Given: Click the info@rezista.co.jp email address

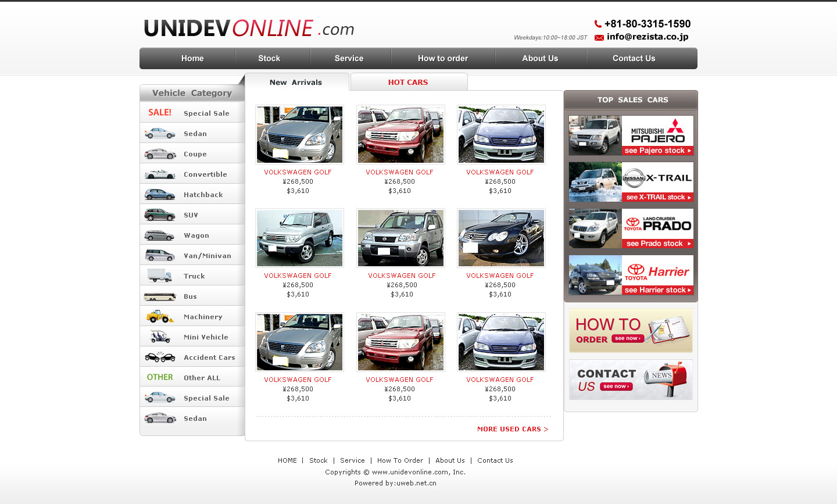Looking at the screenshot, I should (648, 37).
